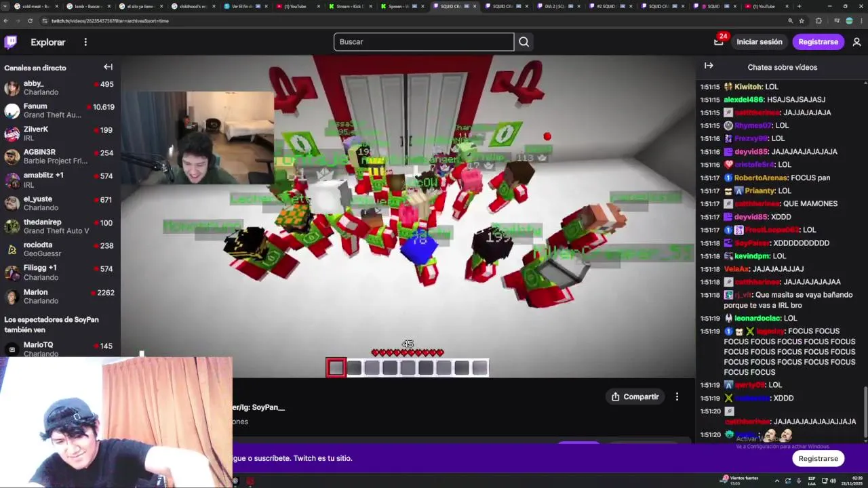Click the video player to pause
This screenshot has height=488, width=868.
(408, 217)
